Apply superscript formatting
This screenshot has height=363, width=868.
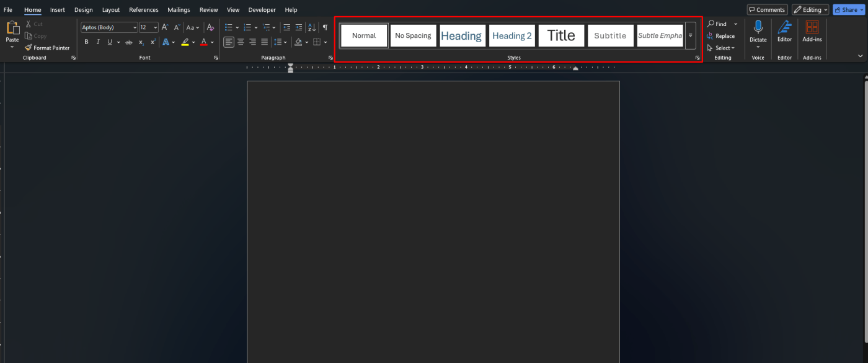tap(153, 42)
